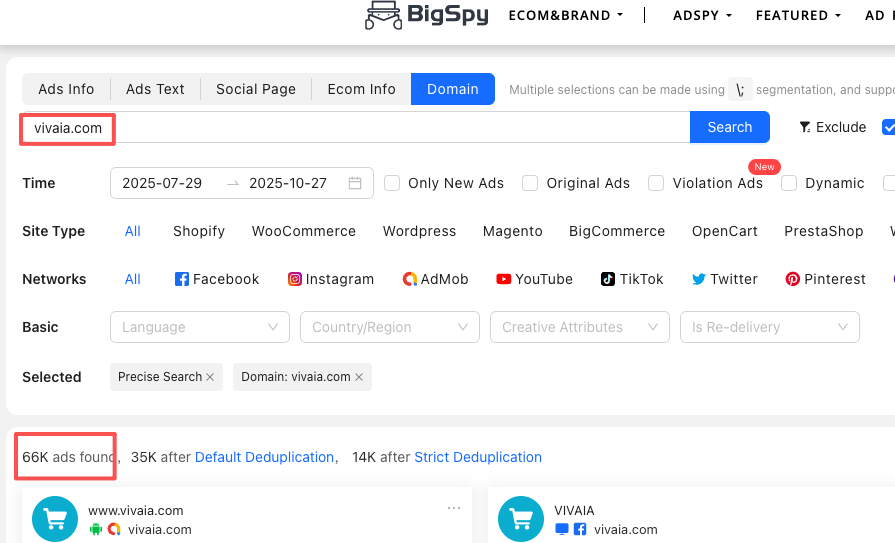Click the blue Search button
Image resolution: width=895 pixels, height=543 pixels.
click(x=729, y=127)
